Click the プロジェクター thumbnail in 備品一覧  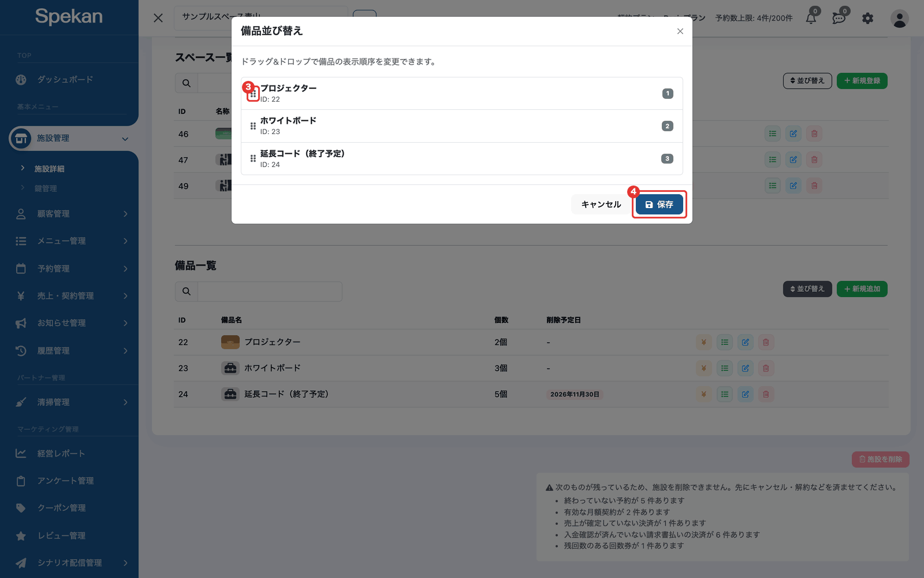230,342
